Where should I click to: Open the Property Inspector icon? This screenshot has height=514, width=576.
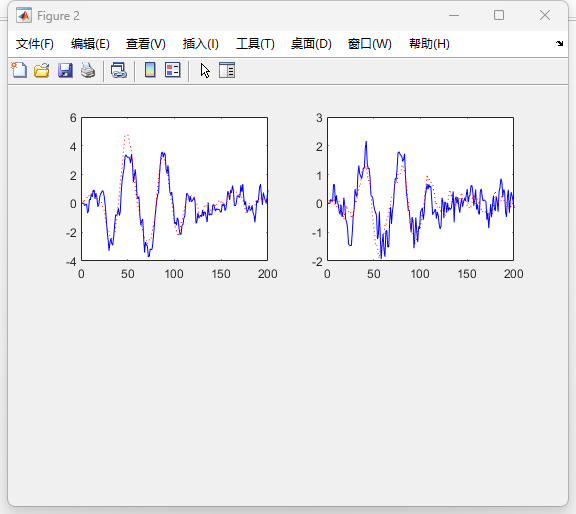[x=227, y=70]
